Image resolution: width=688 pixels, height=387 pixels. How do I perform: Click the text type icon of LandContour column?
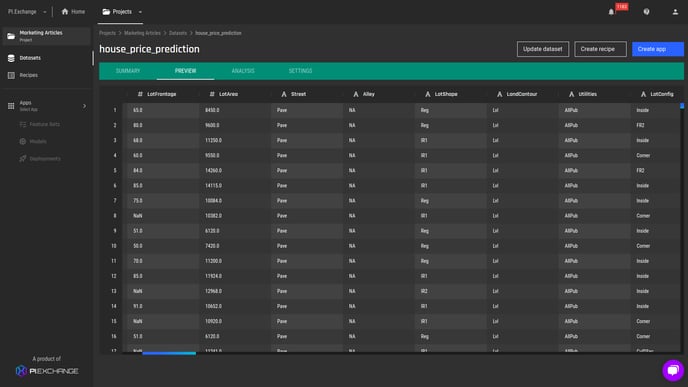(499, 94)
